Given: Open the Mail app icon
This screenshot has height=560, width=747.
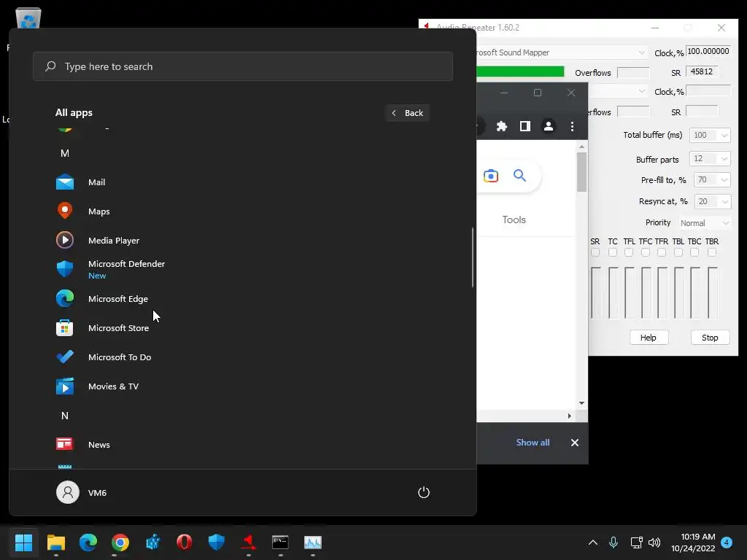Looking at the screenshot, I should 65,182.
